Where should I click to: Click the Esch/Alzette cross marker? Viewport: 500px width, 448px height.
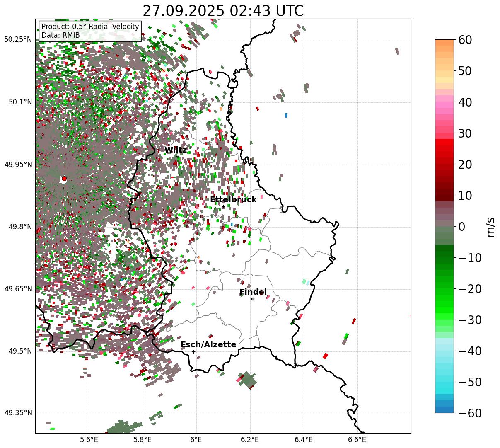point(193,351)
